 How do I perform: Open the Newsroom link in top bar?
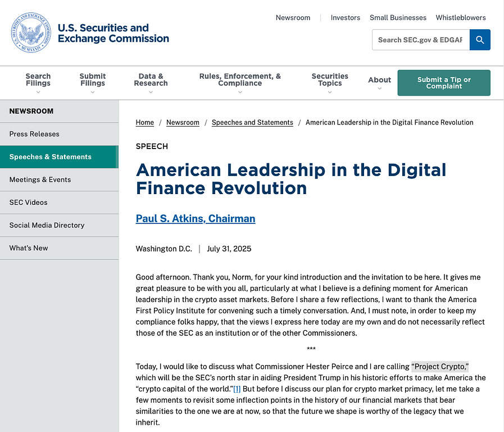293,17
